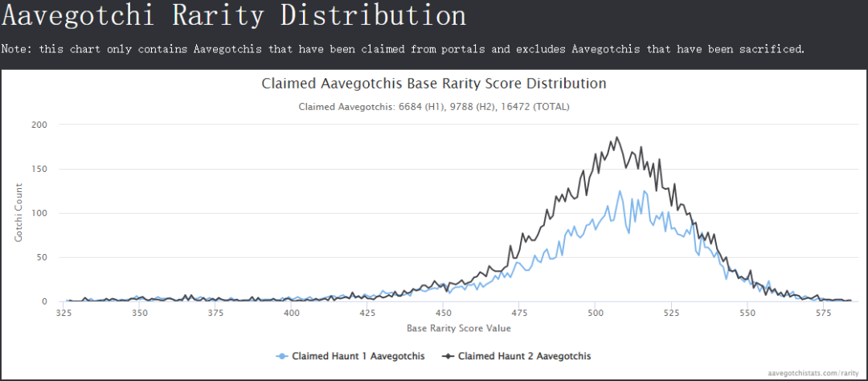Click the 150 y-axis tick label
This screenshot has width=868, height=381.
point(40,169)
